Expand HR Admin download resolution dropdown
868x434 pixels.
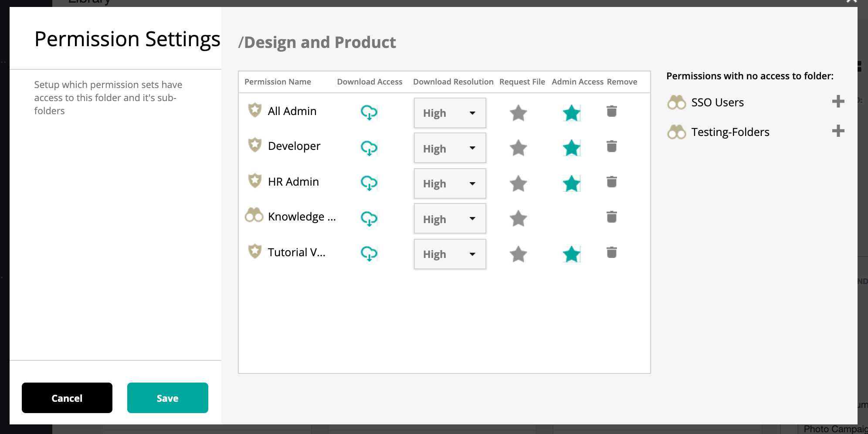(450, 183)
